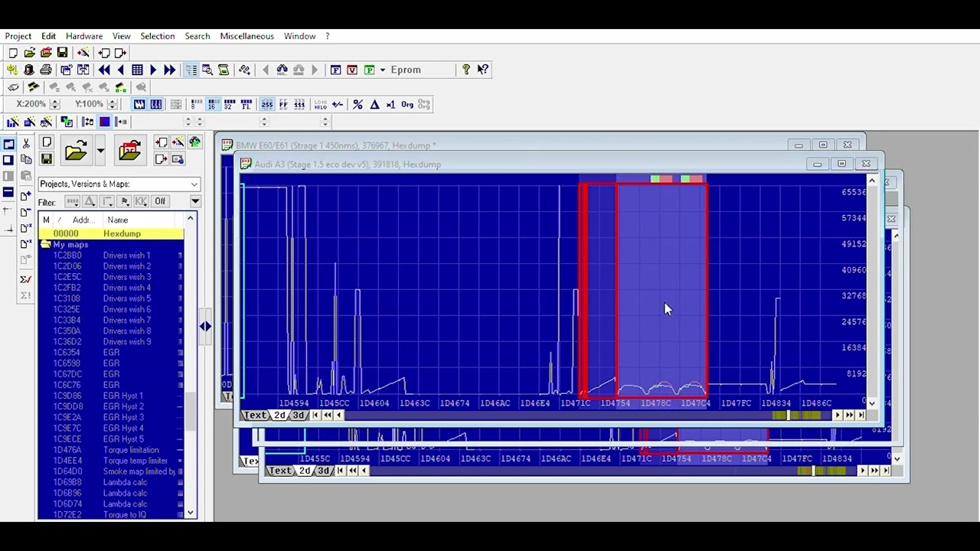Click the scissors cut icon in sidebar
The height and width of the screenshot is (551, 980).
point(26,143)
